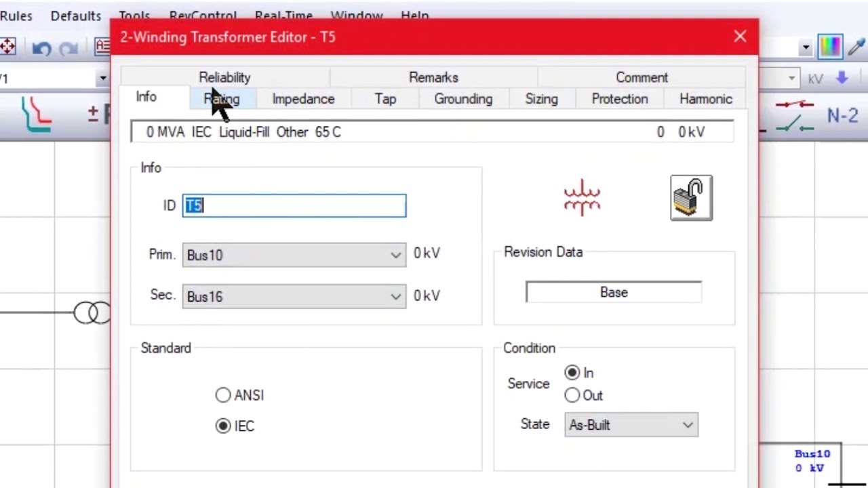Click the Bus10 label on the diagram

[x=812, y=454]
